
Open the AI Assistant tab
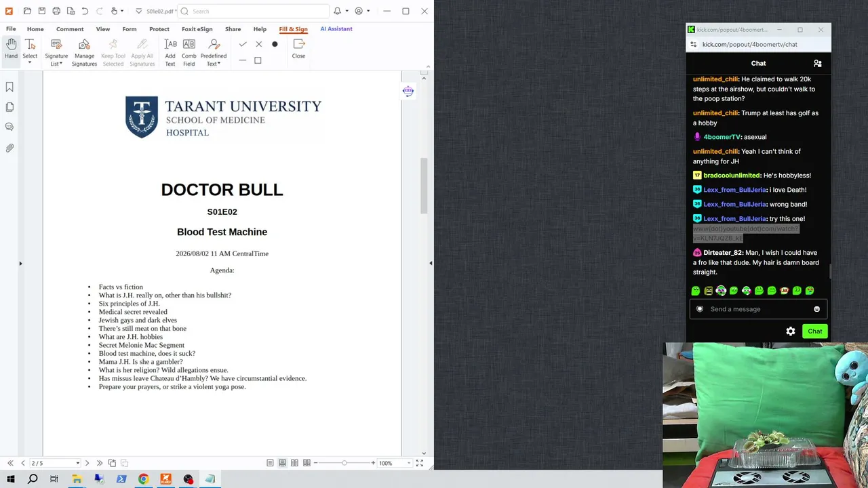tap(336, 29)
